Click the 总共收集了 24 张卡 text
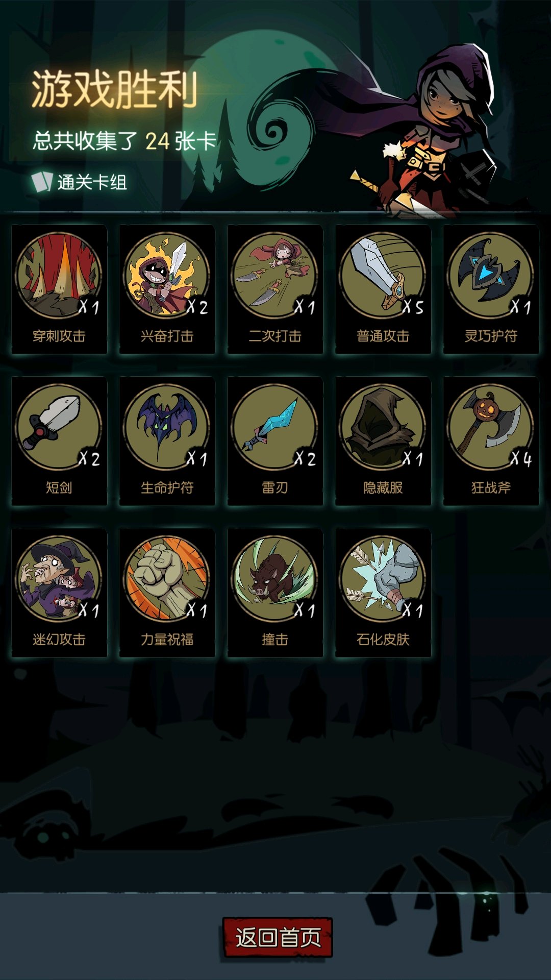This screenshot has width=551, height=980. coord(125,141)
